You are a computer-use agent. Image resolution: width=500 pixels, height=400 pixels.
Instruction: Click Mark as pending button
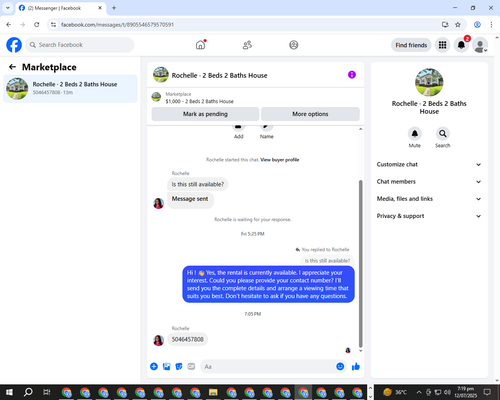tap(205, 114)
